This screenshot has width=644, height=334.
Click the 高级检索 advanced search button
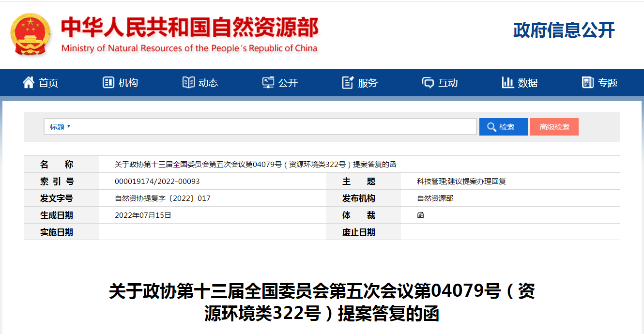[554, 127]
